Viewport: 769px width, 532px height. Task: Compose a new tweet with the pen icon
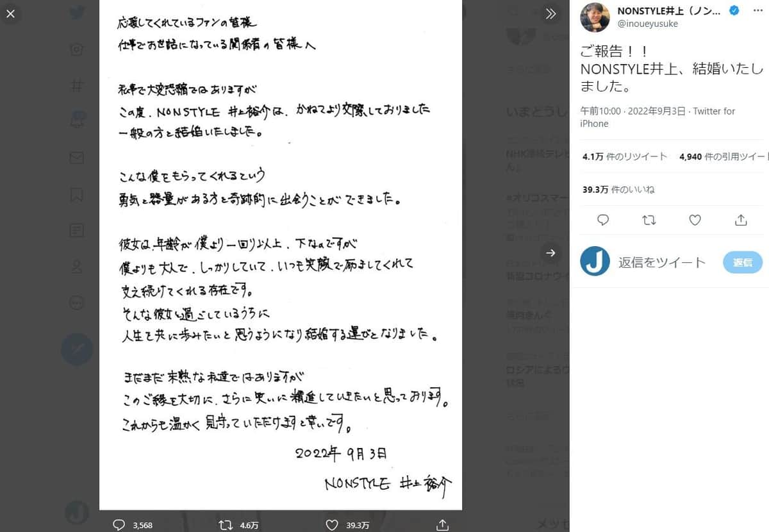pos(77,349)
